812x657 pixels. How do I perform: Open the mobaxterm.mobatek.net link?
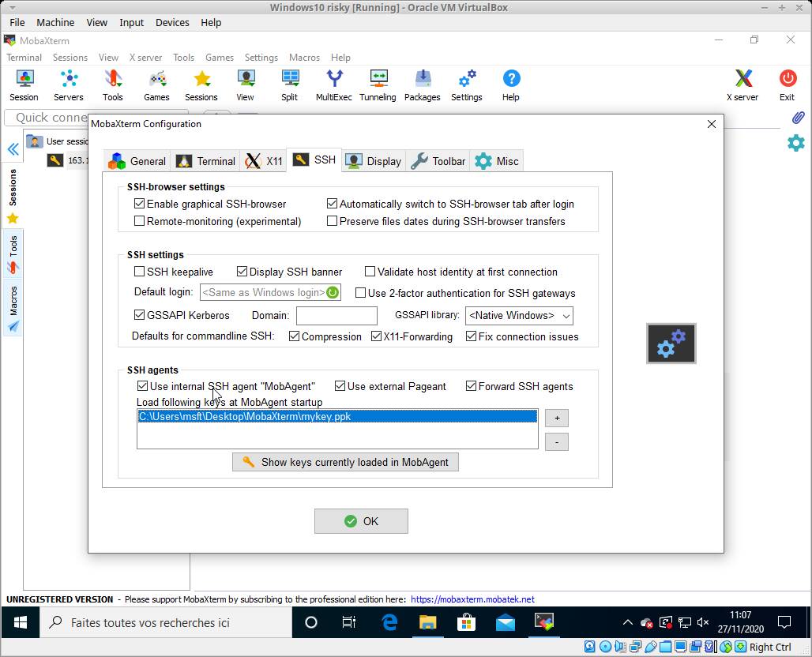(472, 599)
